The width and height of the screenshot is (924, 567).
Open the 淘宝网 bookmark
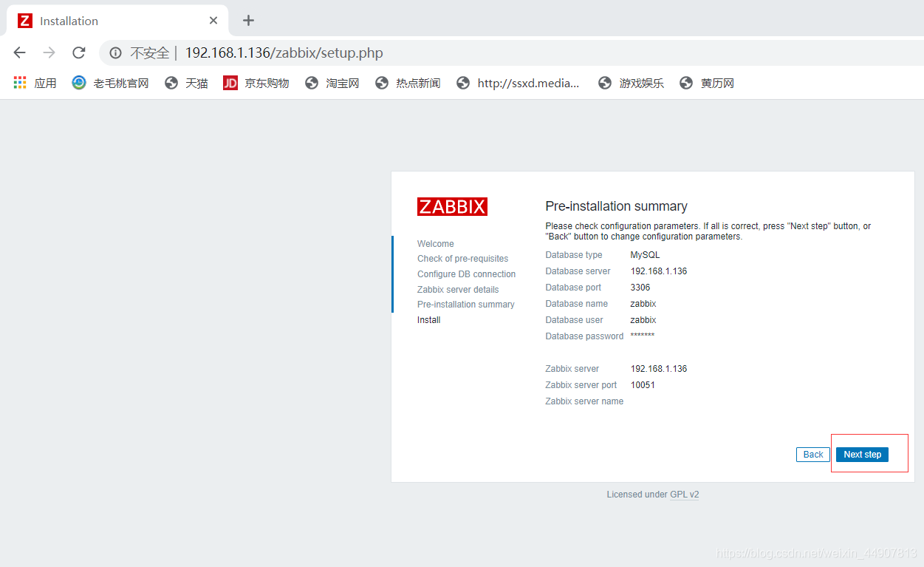332,83
